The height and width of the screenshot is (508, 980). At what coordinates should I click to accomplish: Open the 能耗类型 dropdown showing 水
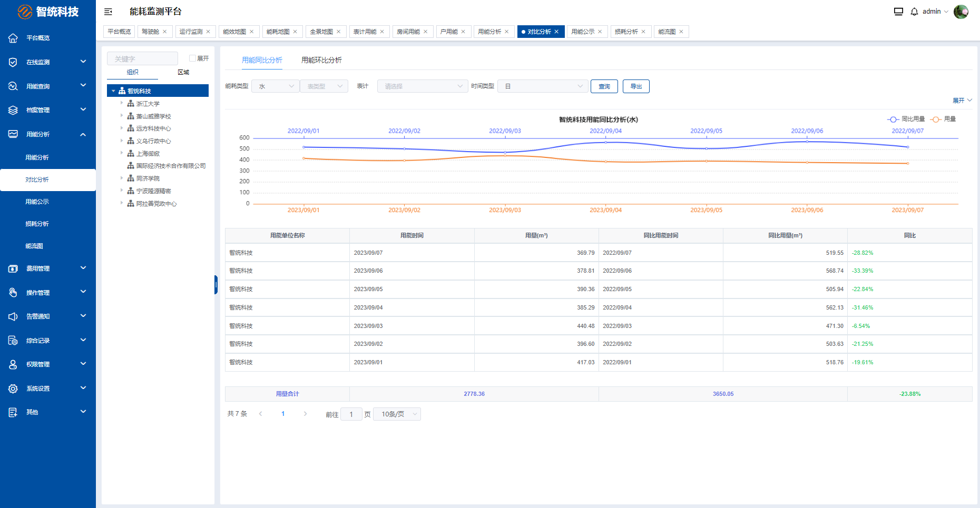(275, 86)
